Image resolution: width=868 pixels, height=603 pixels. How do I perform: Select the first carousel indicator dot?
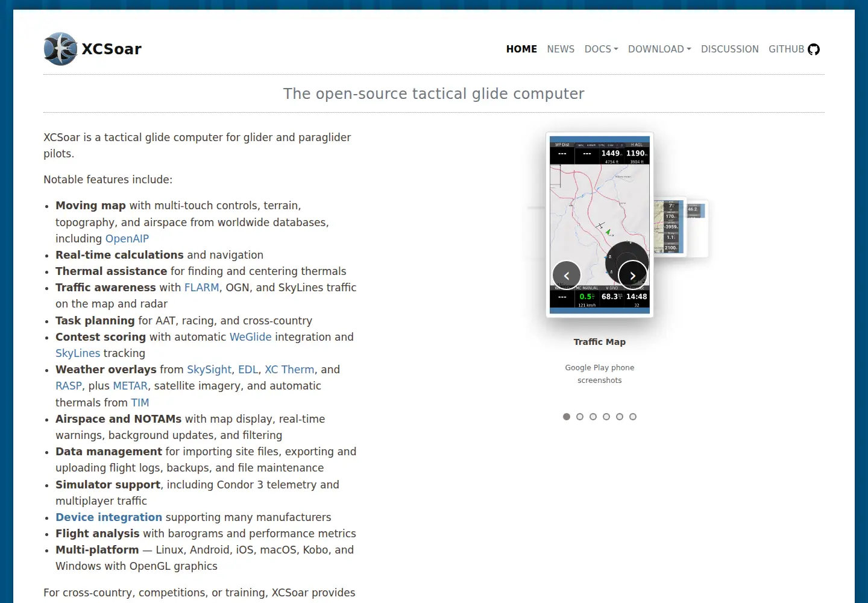pos(567,417)
